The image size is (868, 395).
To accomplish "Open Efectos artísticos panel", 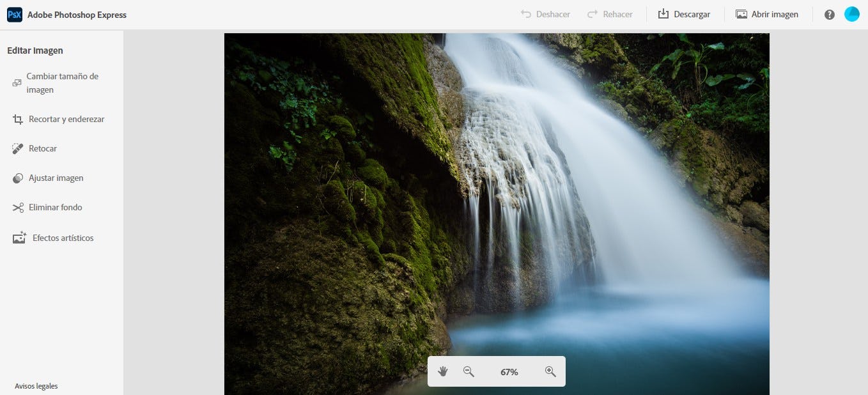I will pos(63,238).
